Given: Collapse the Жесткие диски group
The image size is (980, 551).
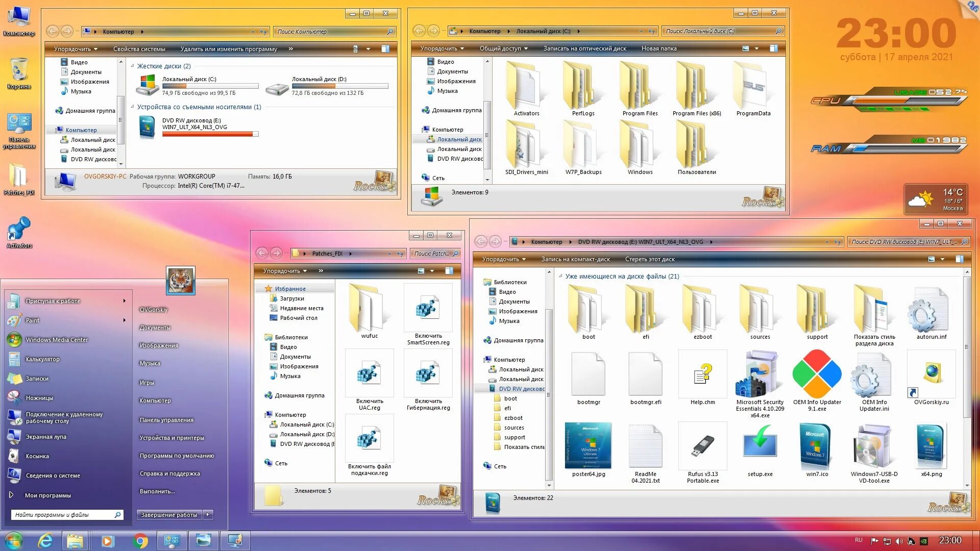Looking at the screenshot, I should [x=133, y=66].
